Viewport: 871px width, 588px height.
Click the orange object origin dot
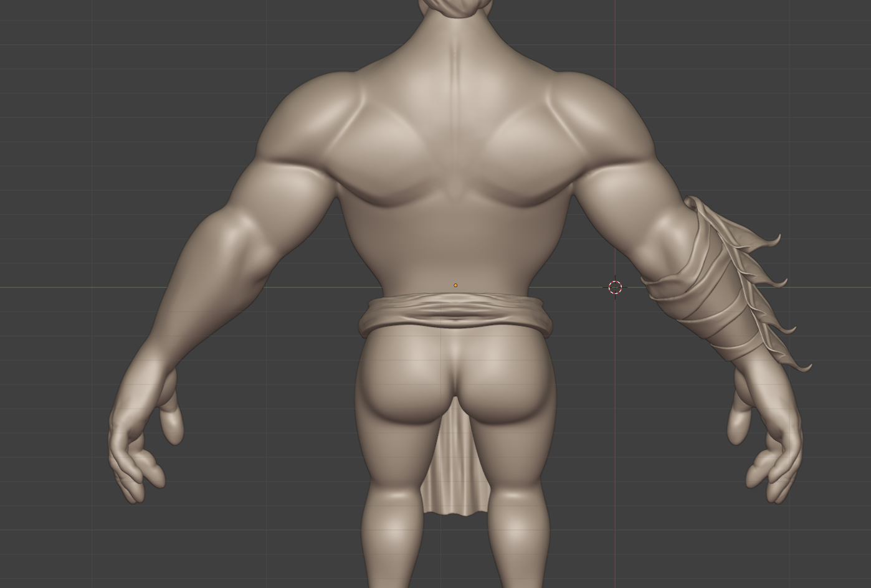pyautogui.click(x=455, y=285)
